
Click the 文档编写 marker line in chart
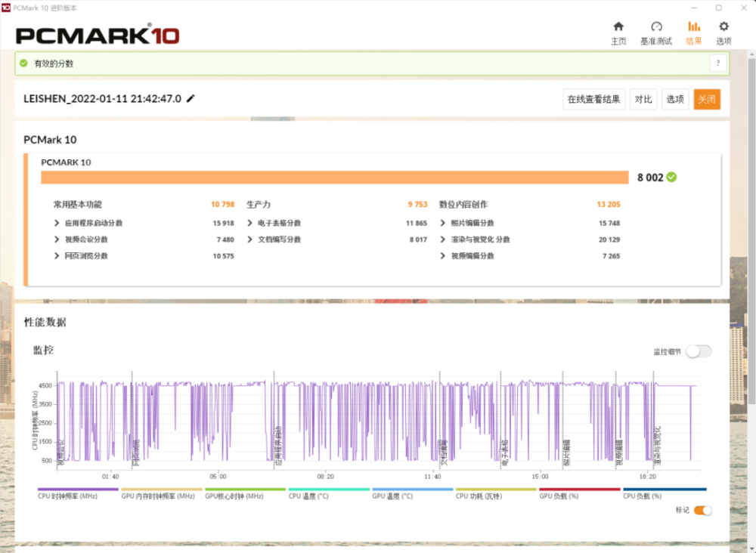pyautogui.click(x=440, y=419)
